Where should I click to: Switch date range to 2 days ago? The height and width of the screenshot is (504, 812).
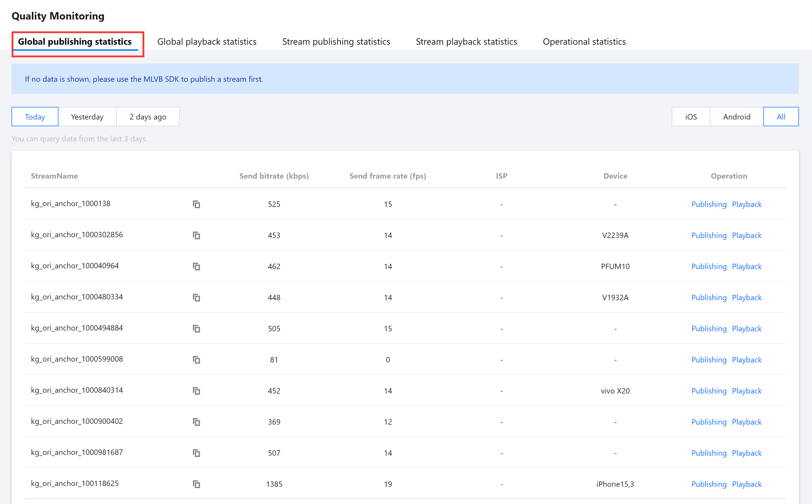click(148, 117)
